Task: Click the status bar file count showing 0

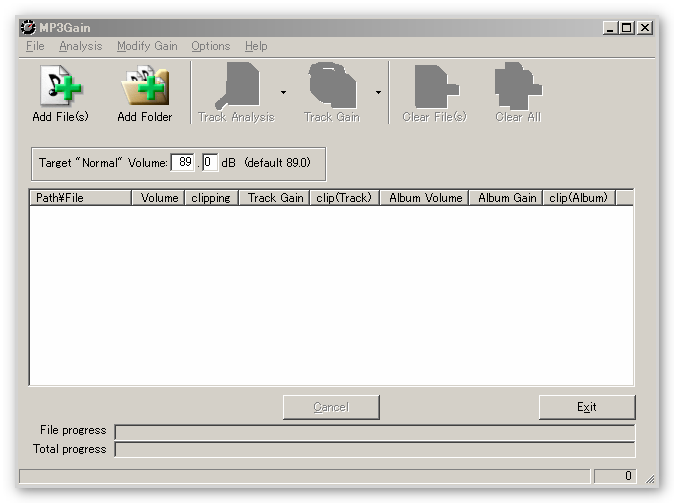Action: click(615, 476)
